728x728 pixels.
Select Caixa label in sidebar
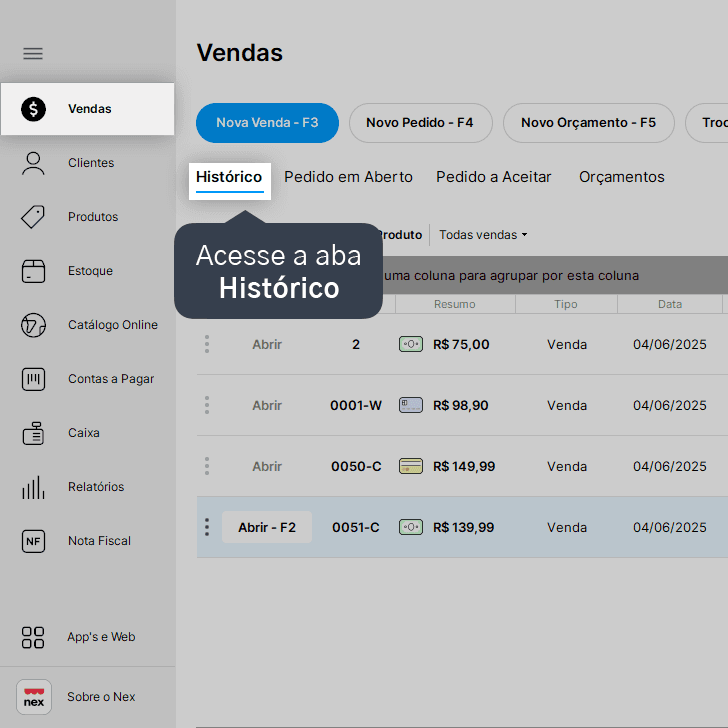click(x=84, y=433)
